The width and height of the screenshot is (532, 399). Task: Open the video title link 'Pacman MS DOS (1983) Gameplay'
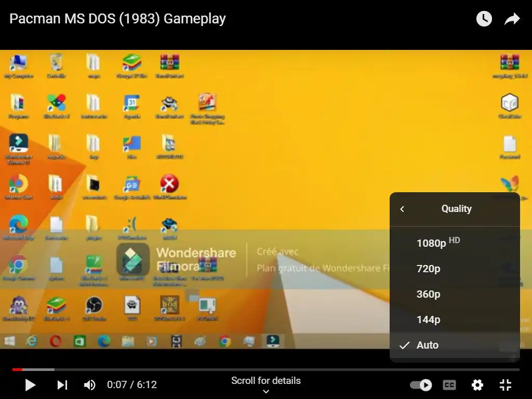tap(118, 19)
